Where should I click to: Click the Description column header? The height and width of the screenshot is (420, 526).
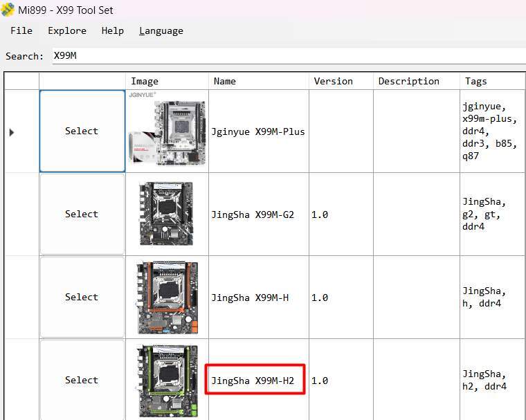tap(417, 81)
